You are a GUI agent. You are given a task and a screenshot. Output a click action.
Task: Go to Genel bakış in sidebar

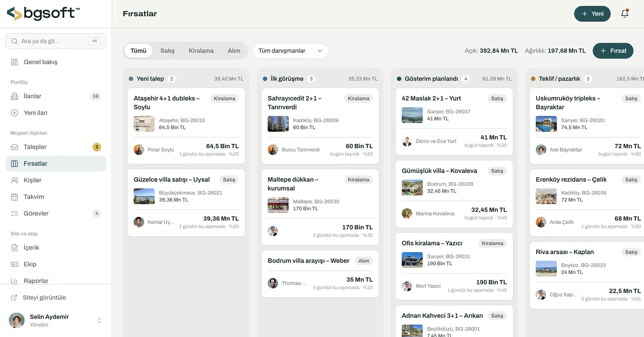click(x=56, y=62)
